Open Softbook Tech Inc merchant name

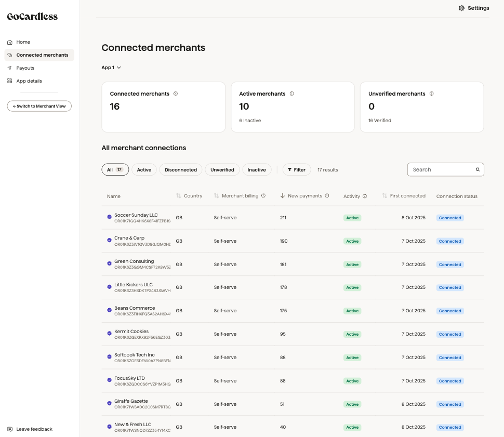tap(135, 355)
